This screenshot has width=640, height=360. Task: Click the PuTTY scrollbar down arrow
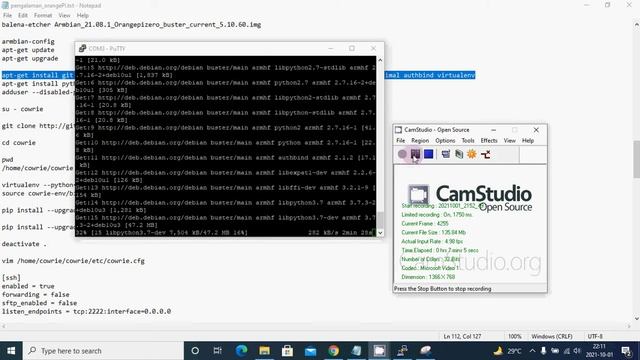click(x=380, y=233)
